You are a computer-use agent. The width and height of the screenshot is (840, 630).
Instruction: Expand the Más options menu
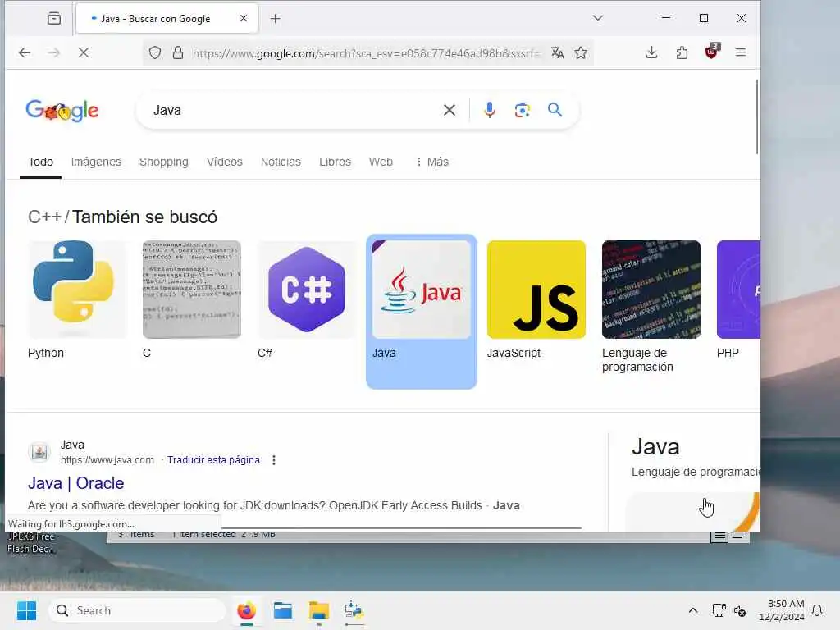click(x=431, y=162)
